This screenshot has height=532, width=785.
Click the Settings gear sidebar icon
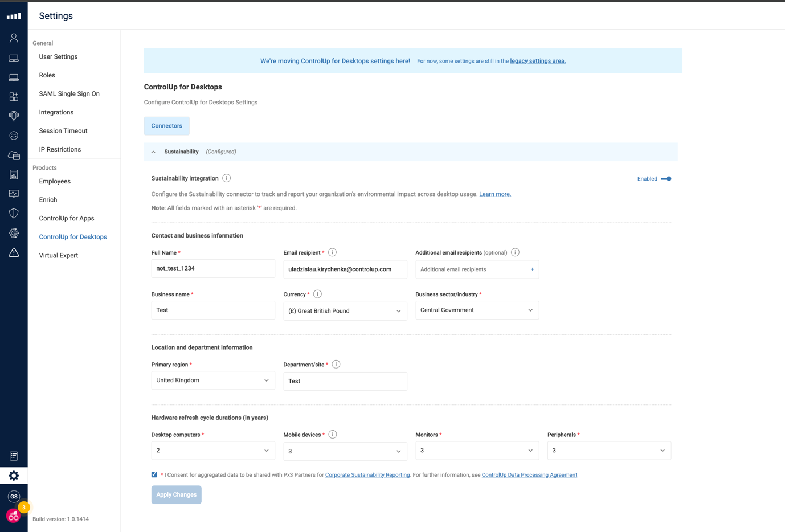14,476
